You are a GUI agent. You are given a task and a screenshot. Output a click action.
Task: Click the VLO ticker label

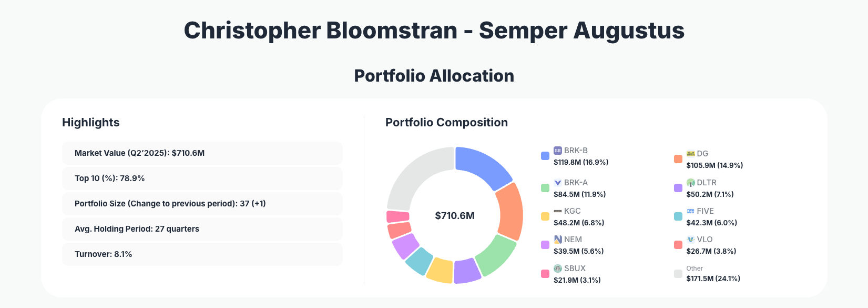pyautogui.click(x=705, y=240)
